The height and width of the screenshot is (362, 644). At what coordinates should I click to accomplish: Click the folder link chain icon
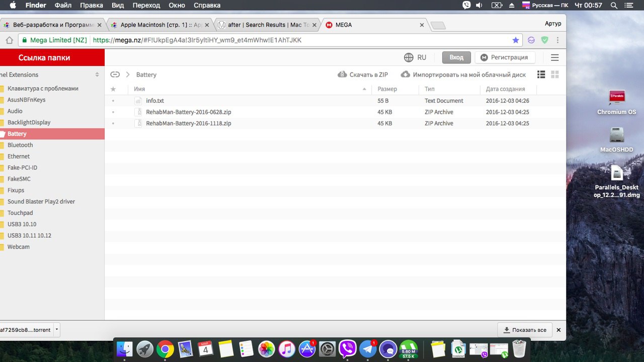click(115, 75)
